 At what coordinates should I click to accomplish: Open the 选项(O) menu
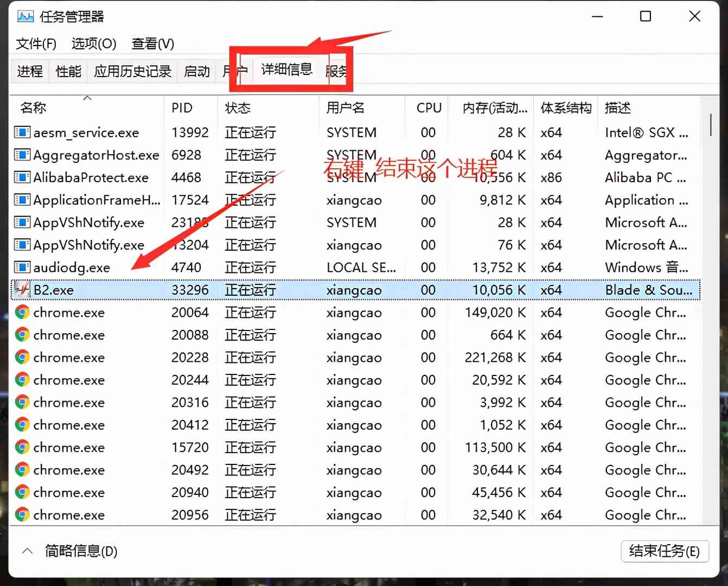(94, 43)
